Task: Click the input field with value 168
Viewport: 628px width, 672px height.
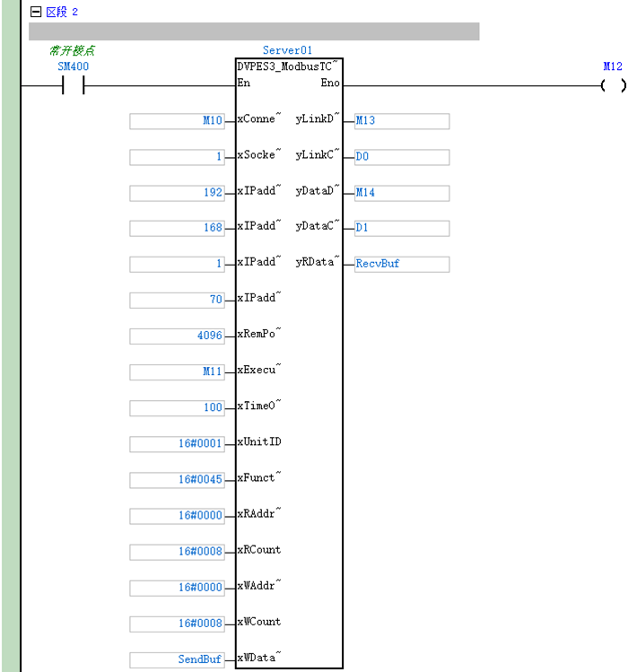Action: (177, 229)
